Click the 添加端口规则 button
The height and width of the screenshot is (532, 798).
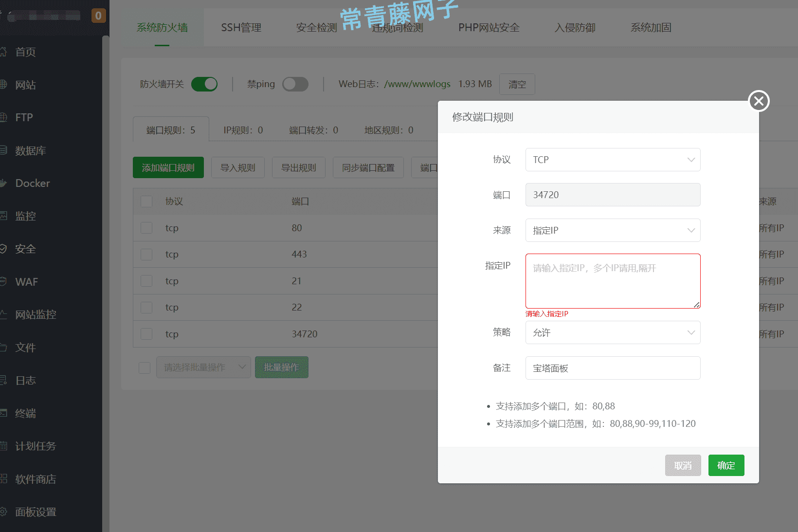coord(168,167)
